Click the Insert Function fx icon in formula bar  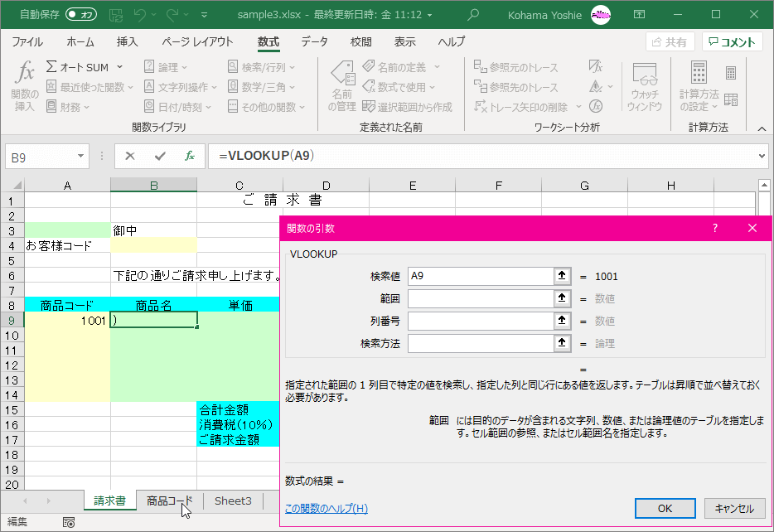pos(190,156)
